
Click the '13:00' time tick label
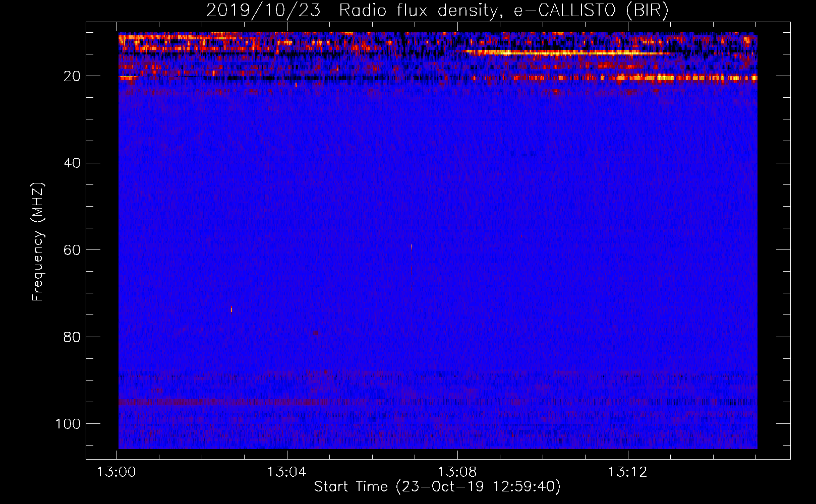click(116, 472)
